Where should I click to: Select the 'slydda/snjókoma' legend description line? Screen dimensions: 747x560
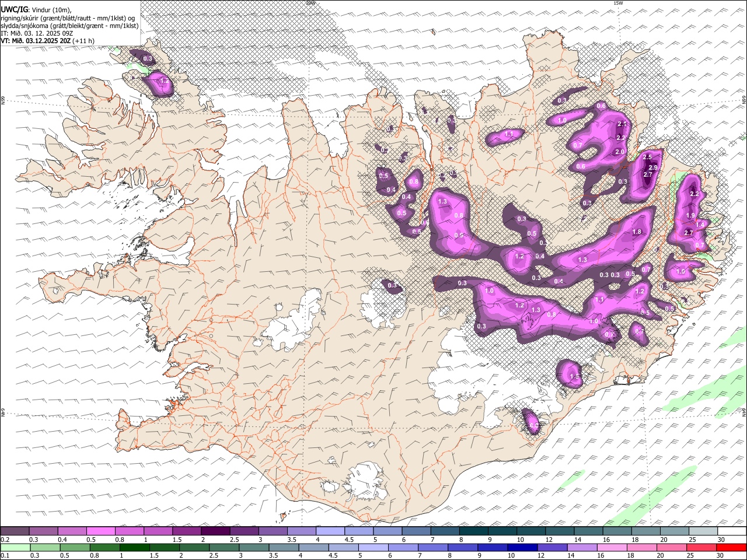tap(69, 26)
